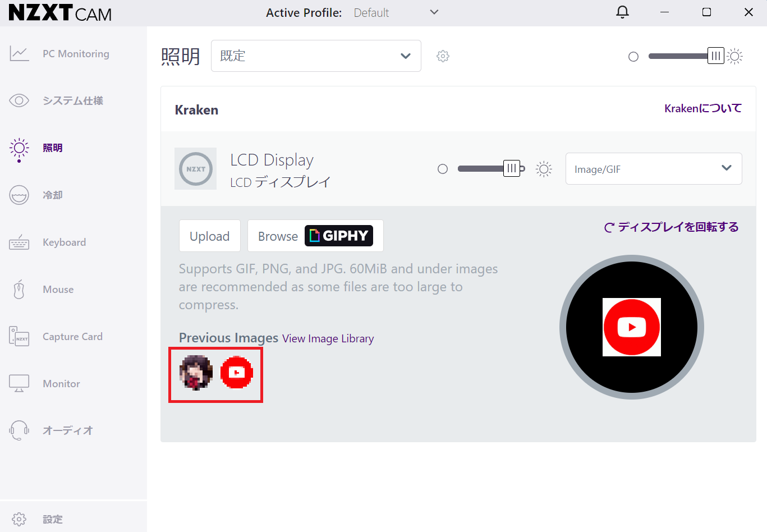The image size is (767, 532).
Task: Click the NZXT CAM logo
Action: [x=60, y=13]
